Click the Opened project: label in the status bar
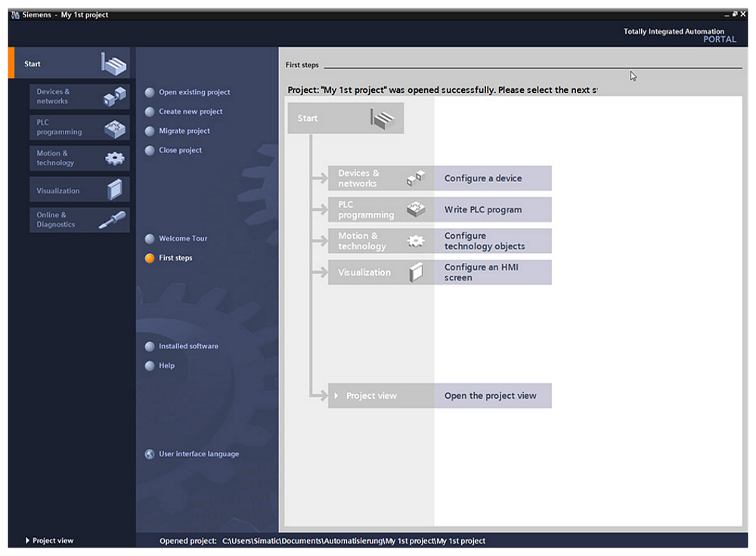This screenshot has width=756, height=556. coord(188,541)
